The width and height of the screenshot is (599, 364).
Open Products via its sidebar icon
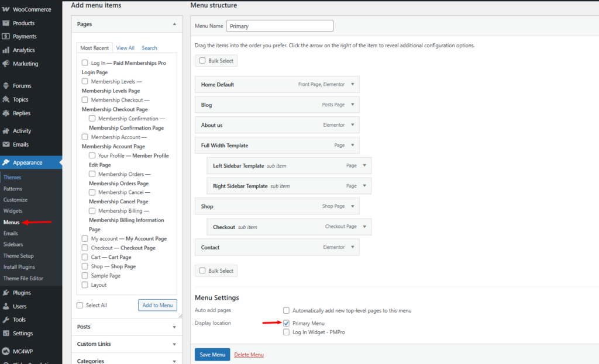click(x=6, y=23)
